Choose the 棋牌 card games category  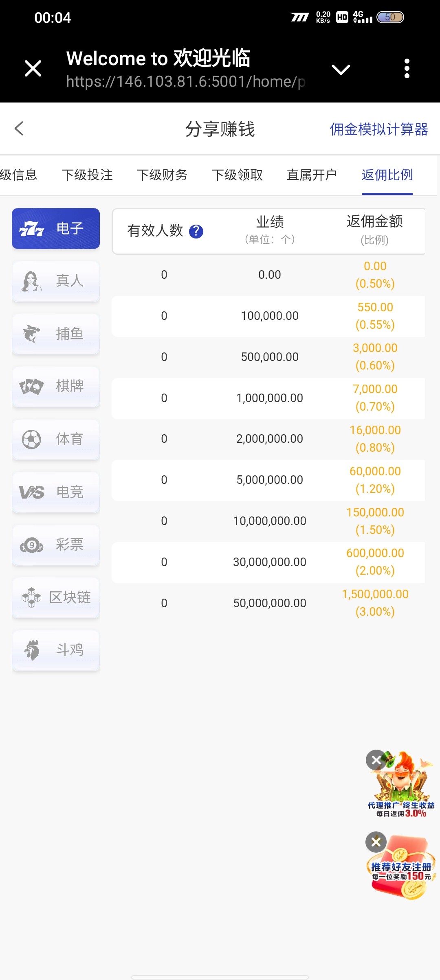click(56, 386)
